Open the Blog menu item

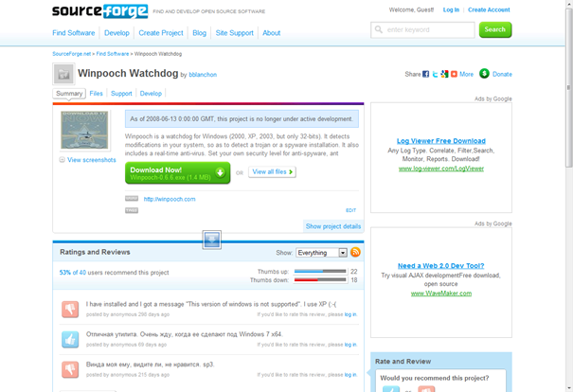(199, 33)
